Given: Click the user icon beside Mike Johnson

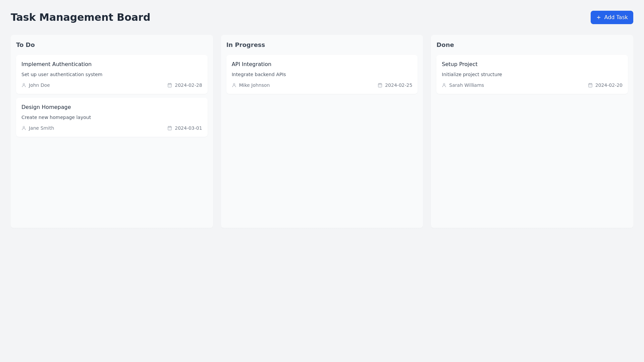Looking at the screenshot, I should (x=234, y=85).
